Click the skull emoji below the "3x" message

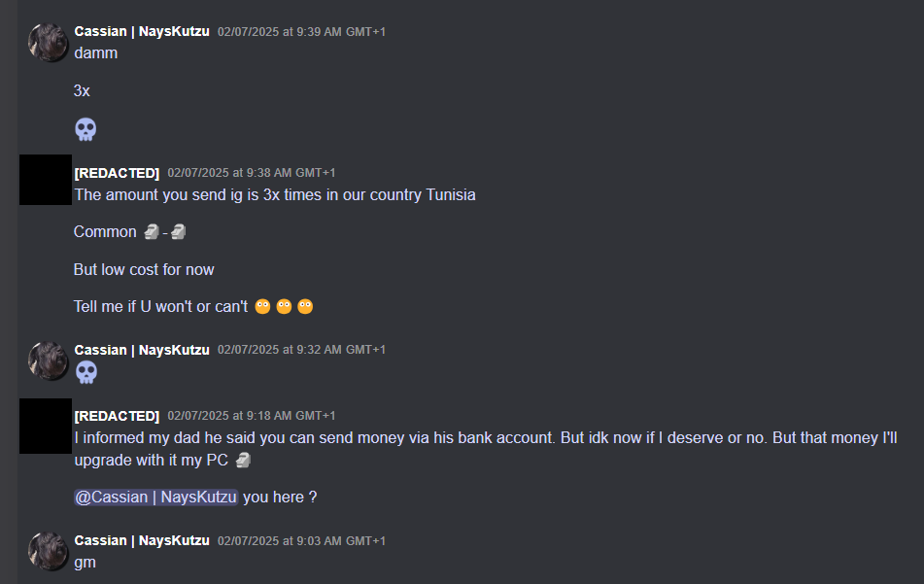click(x=86, y=129)
